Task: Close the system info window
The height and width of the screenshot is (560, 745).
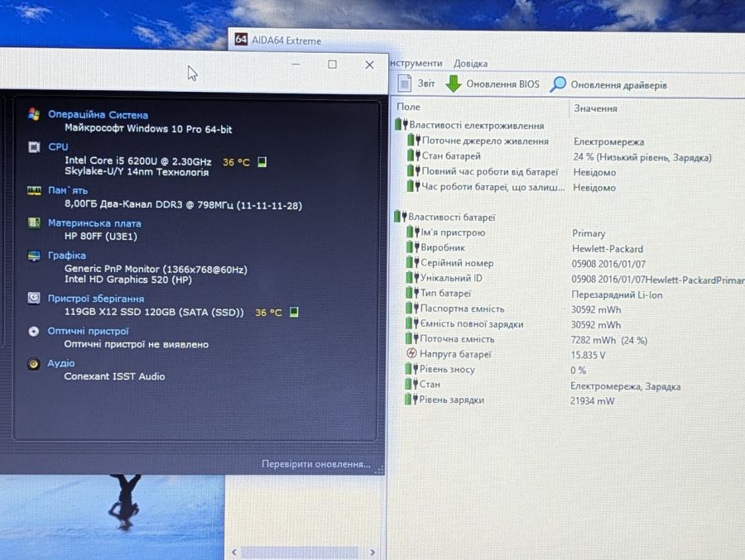Action: (x=370, y=65)
